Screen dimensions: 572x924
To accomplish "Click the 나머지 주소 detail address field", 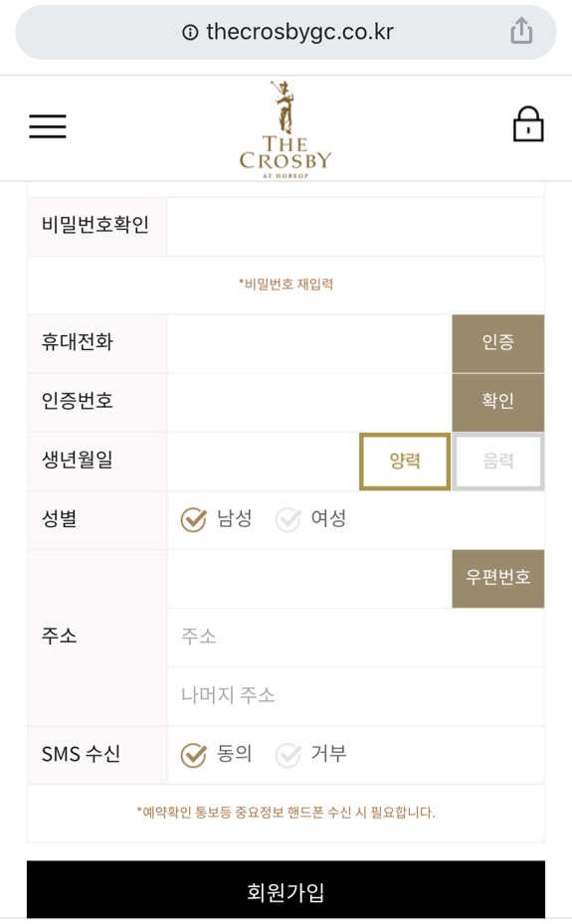I will click(x=356, y=696).
